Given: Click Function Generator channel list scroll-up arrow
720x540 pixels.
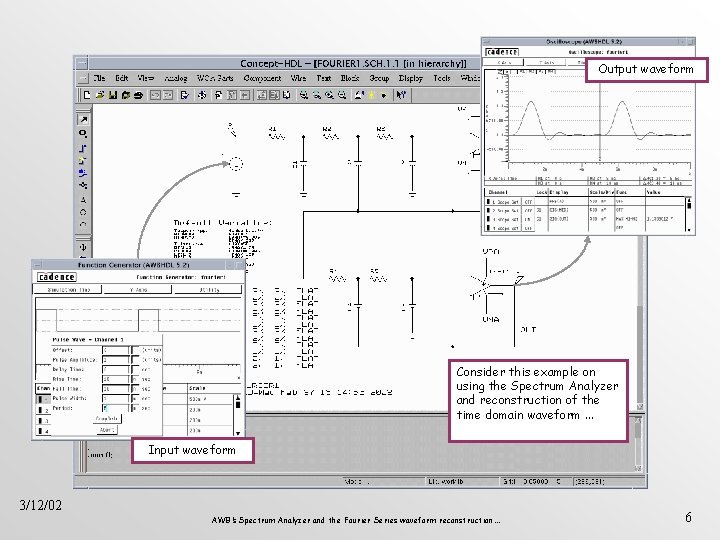Looking at the screenshot, I should pos(238,396).
